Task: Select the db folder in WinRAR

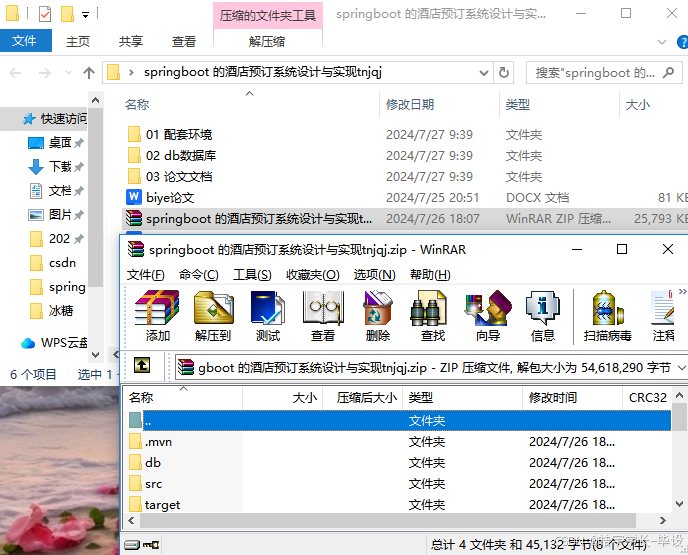Action: (399, 463)
